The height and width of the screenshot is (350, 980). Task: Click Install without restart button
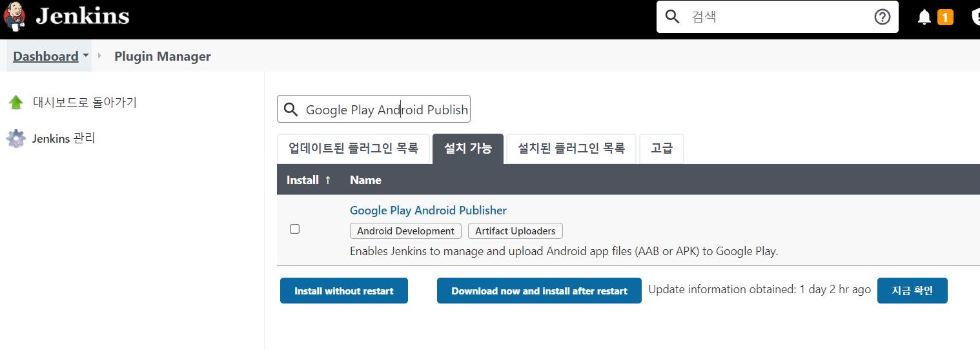344,291
